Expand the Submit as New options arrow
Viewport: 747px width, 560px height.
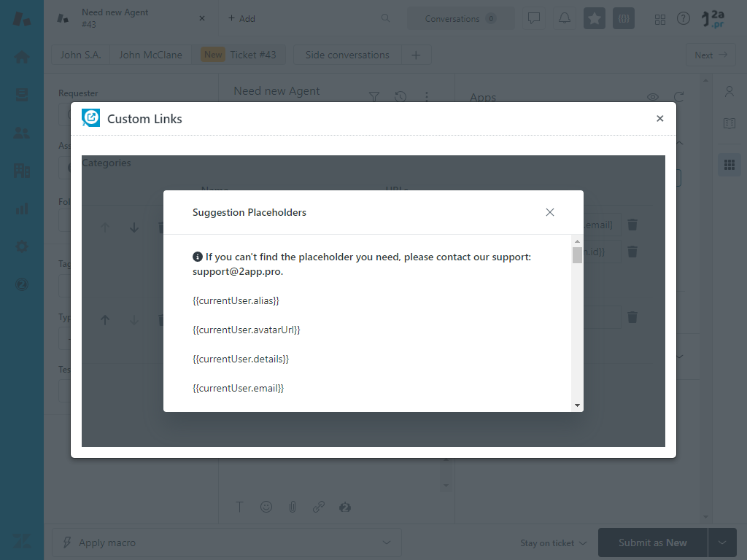tap(722, 542)
